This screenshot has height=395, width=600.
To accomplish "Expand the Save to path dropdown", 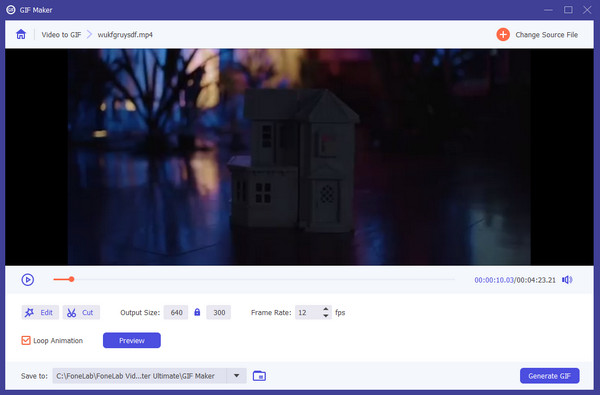I will pyautogui.click(x=236, y=376).
